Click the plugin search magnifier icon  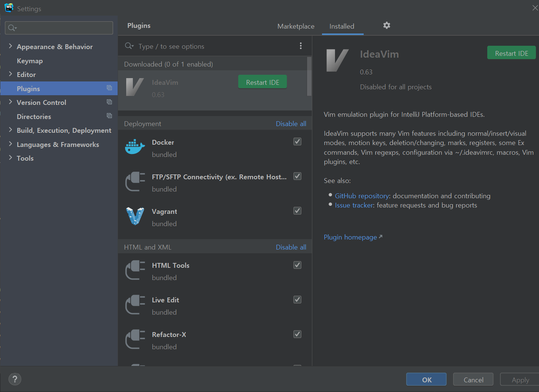(x=129, y=46)
